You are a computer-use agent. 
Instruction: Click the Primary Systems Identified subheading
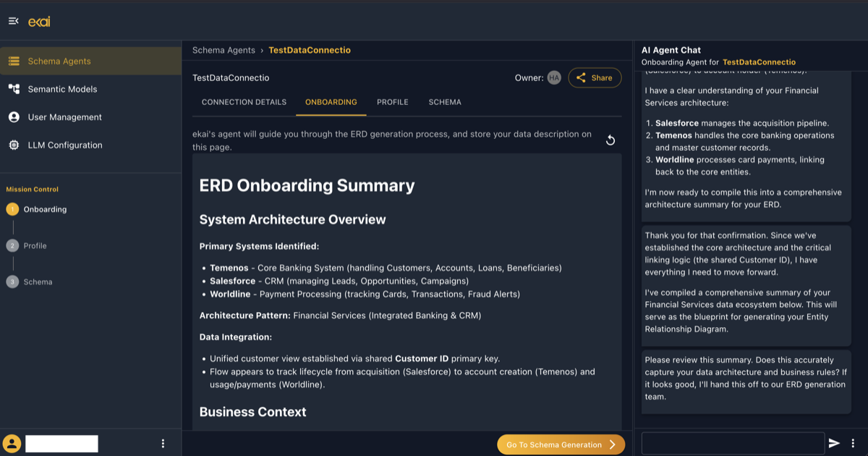pyautogui.click(x=259, y=246)
